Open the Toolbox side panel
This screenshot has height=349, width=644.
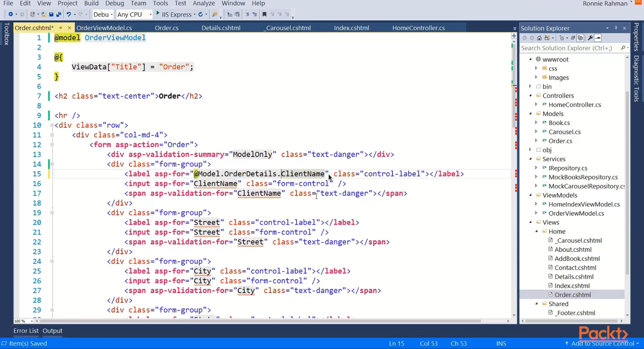point(6,34)
